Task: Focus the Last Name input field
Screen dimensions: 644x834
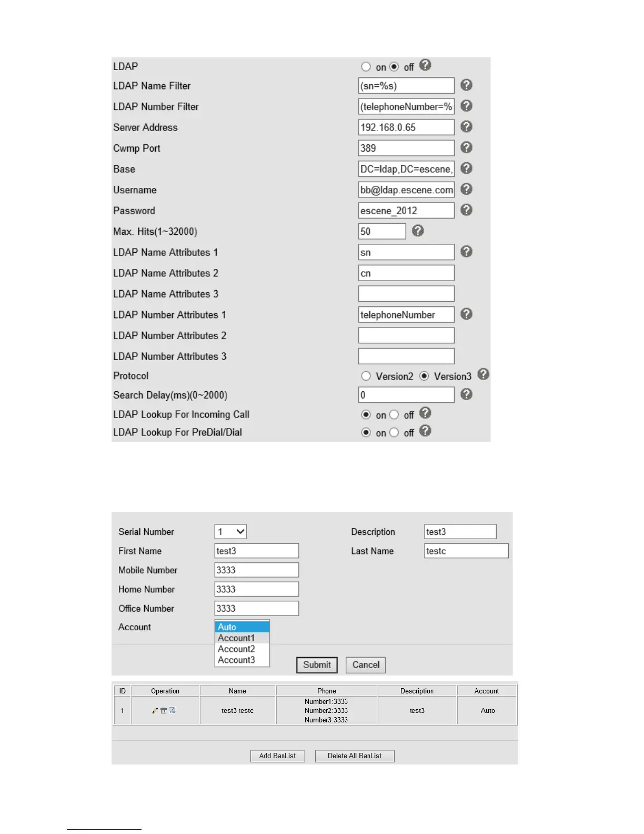Action: click(467, 551)
